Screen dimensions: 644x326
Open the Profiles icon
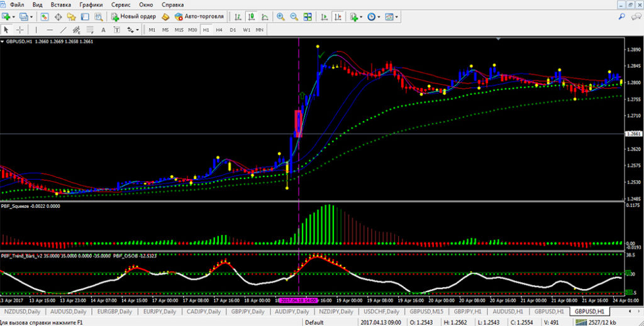point(23,17)
